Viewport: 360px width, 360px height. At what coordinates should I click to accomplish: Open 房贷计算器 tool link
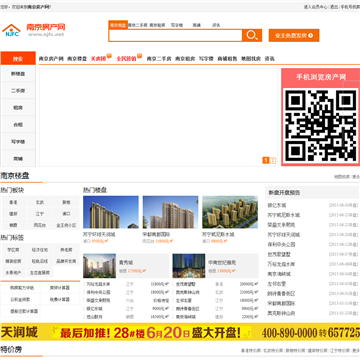[x=60, y=288]
